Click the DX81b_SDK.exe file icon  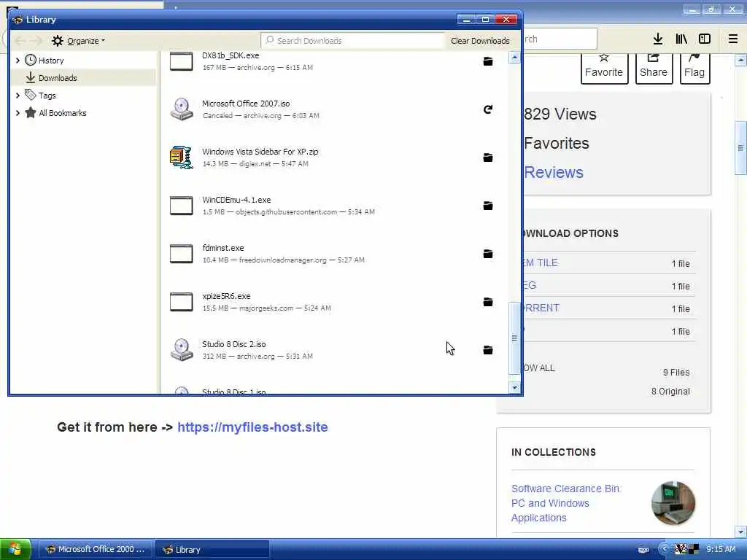pyautogui.click(x=182, y=61)
